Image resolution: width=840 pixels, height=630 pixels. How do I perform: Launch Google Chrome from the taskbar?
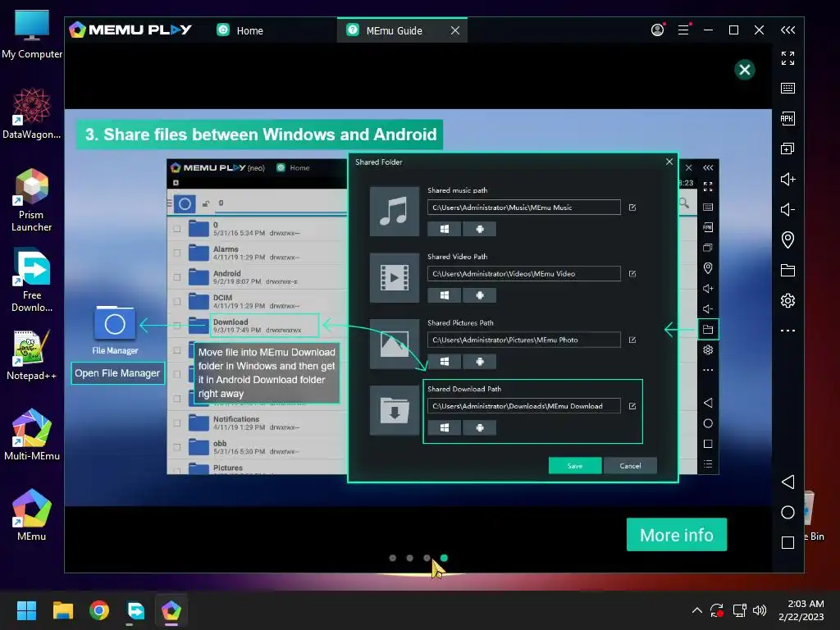point(99,610)
